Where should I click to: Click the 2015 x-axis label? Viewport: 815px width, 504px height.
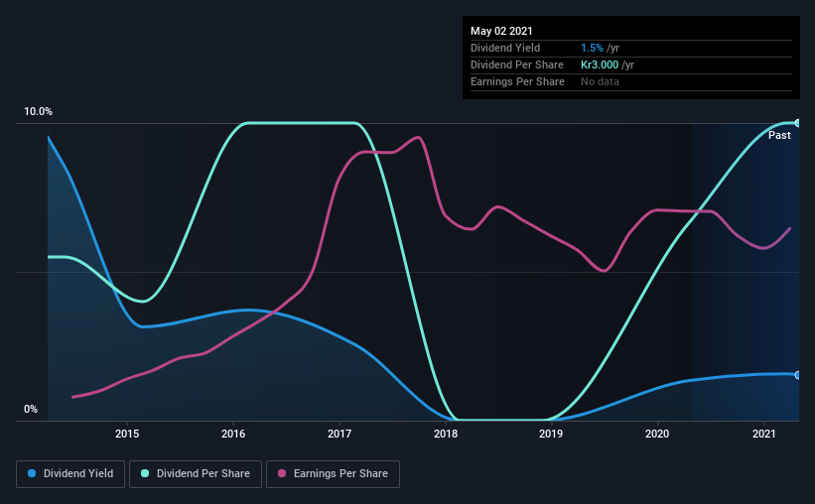[127, 434]
